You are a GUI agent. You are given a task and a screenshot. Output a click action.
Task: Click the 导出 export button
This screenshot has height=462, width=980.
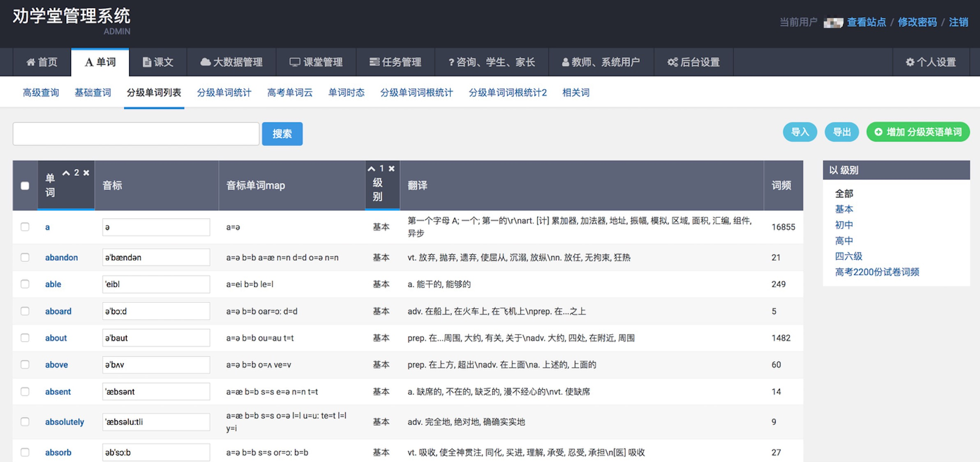click(842, 132)
